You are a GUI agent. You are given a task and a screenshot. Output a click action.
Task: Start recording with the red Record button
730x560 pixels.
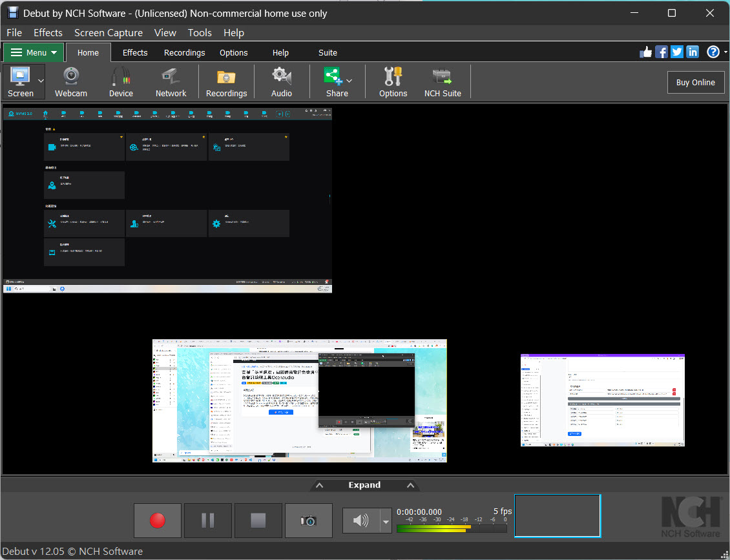pos(157,521)
